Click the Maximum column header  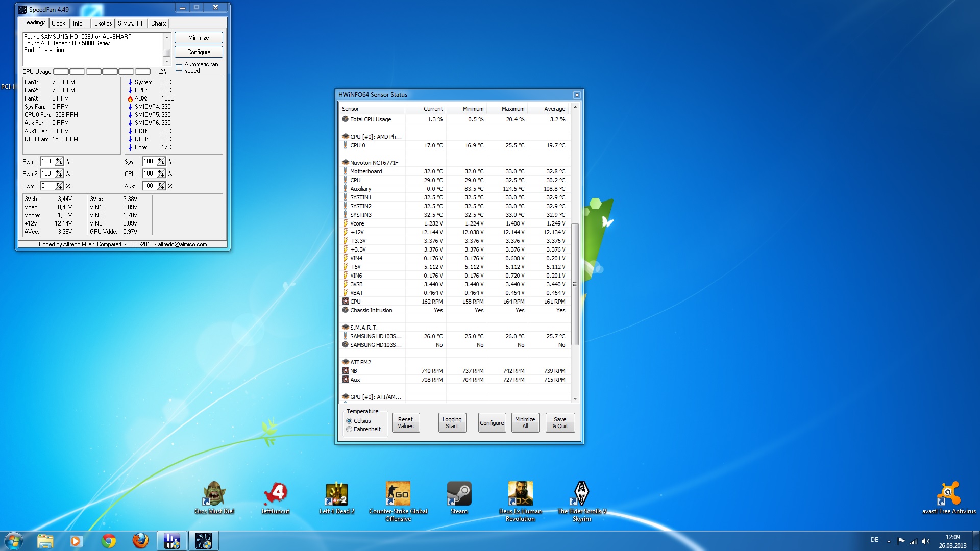point(507,109)
